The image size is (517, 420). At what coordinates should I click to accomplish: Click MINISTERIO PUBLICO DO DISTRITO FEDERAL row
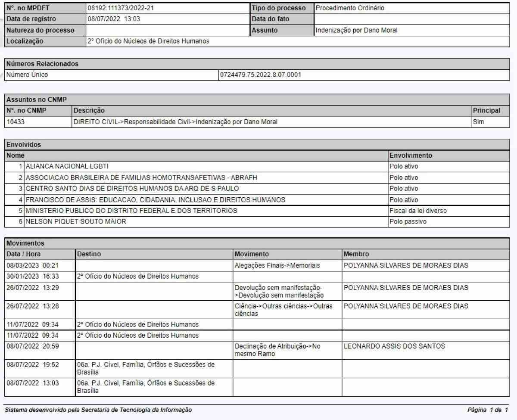tap(131, 211)
